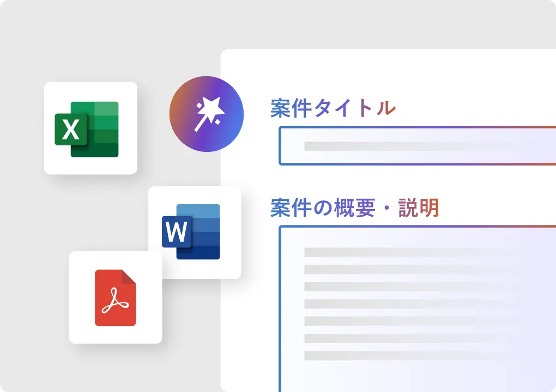Viewport: 556px width, 392px height.
Task: Click the empty top area of form panel
Action: (382, 71)
